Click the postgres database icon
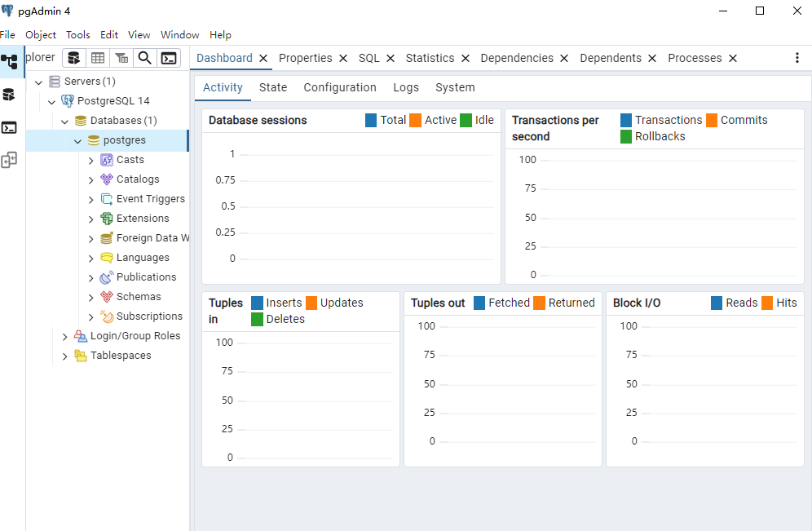This screenshot has width=812, height=531. pyautogui.click(x=94, y=140)
